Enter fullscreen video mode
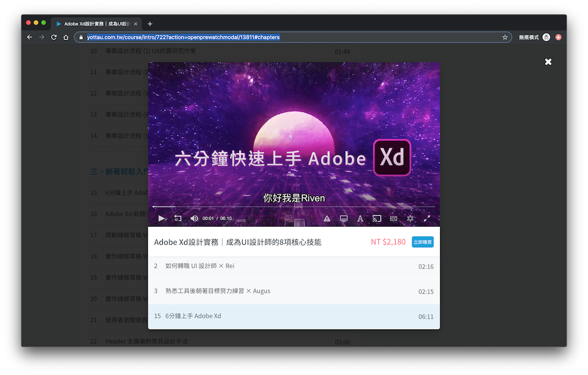The height and width of the screenshot is (375, 588). (427, 218)
